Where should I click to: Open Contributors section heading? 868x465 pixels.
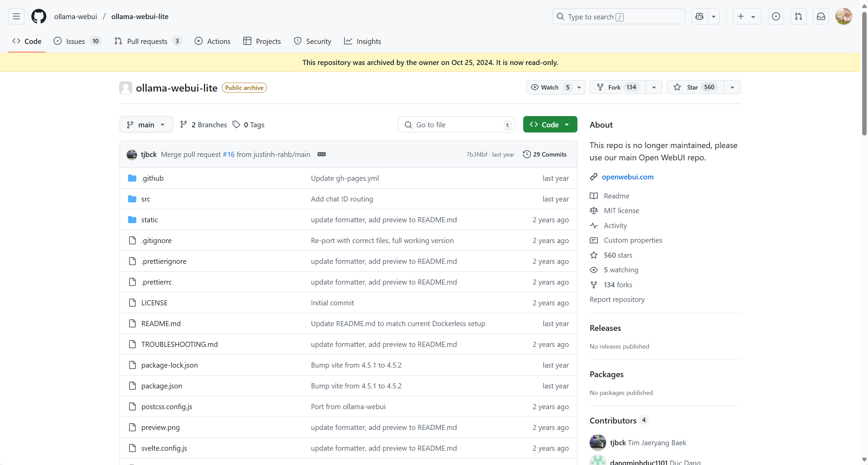(x=619, y=420)
